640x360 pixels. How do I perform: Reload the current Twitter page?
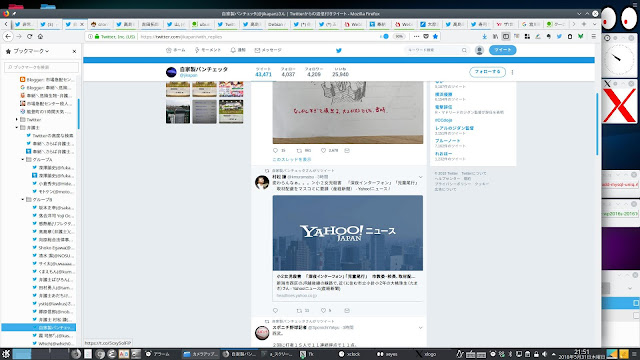29,36
